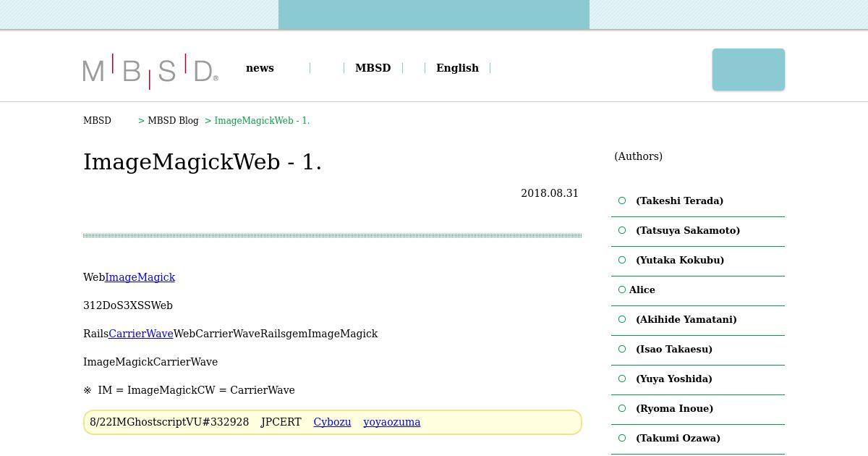868x456 pixels.
Task: Click the light blue header button
Action: (749, 69)
